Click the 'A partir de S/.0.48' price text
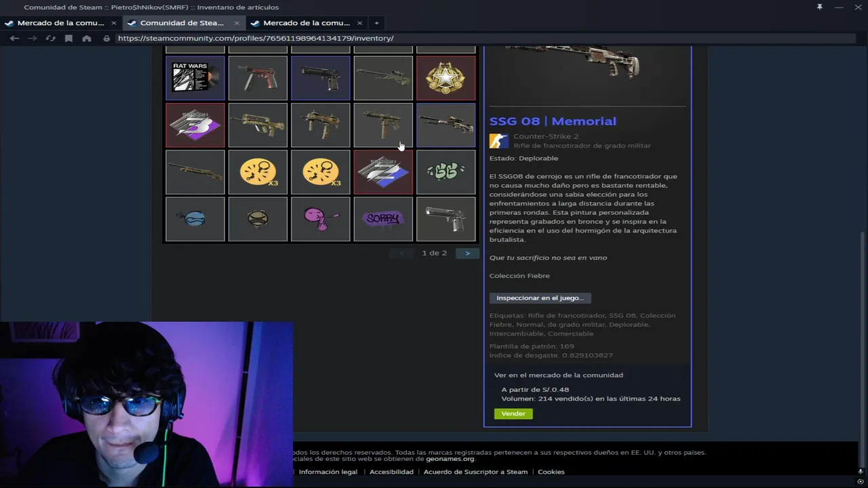This screenshot has width=868, height=488. click(535, 390)
